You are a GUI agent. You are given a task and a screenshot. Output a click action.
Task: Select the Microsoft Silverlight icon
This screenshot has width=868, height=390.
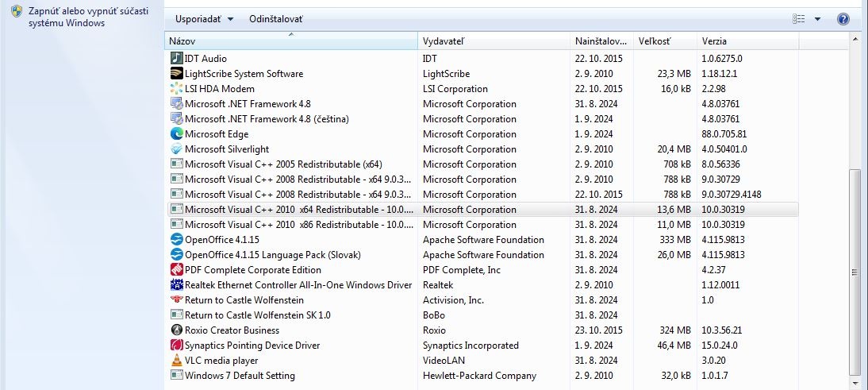click(x=177, y=149)
